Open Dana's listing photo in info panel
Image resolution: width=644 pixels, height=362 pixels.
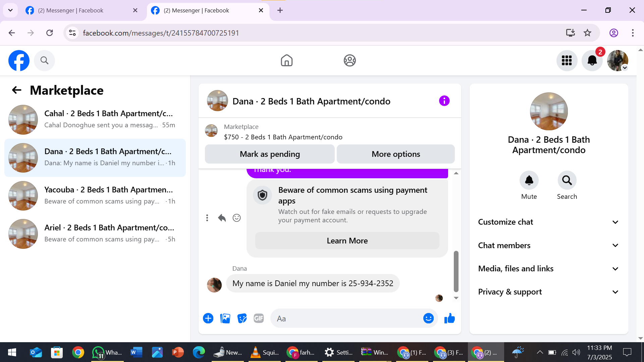pos(549,111)
